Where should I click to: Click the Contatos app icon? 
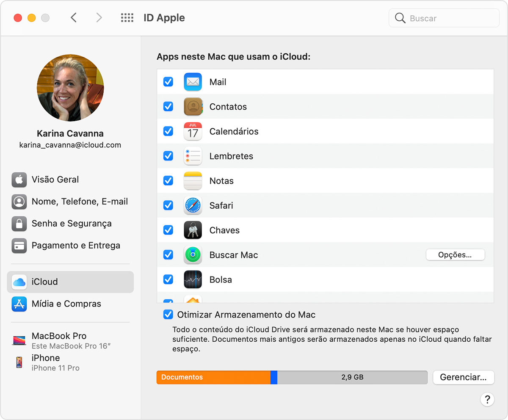(193, 107)
